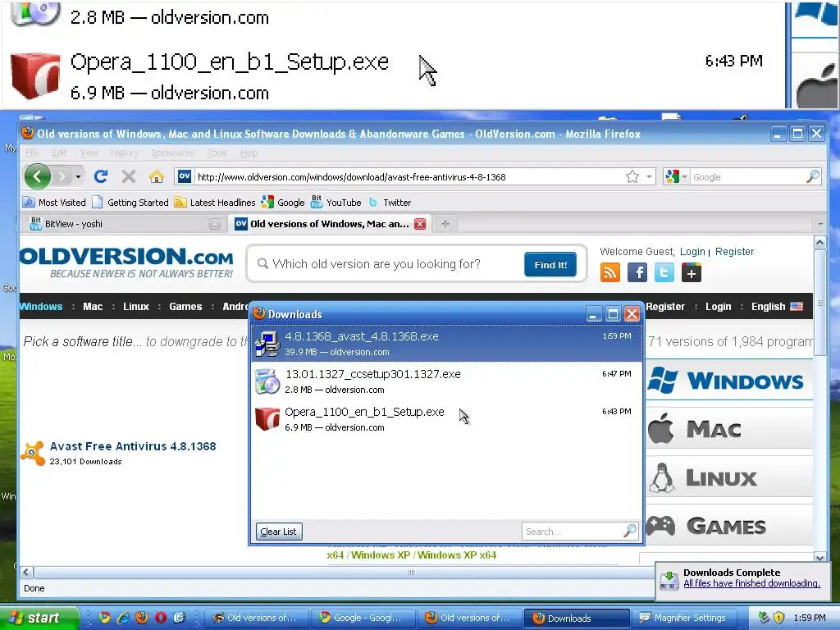Open location bar history dropdown

pos(649,177)
